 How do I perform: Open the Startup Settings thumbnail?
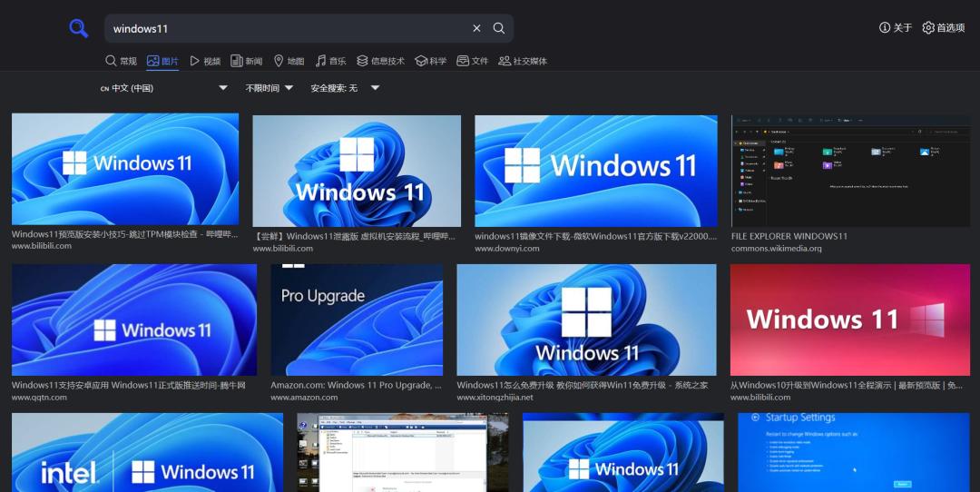pyautogui.click(x=854, y=452)
